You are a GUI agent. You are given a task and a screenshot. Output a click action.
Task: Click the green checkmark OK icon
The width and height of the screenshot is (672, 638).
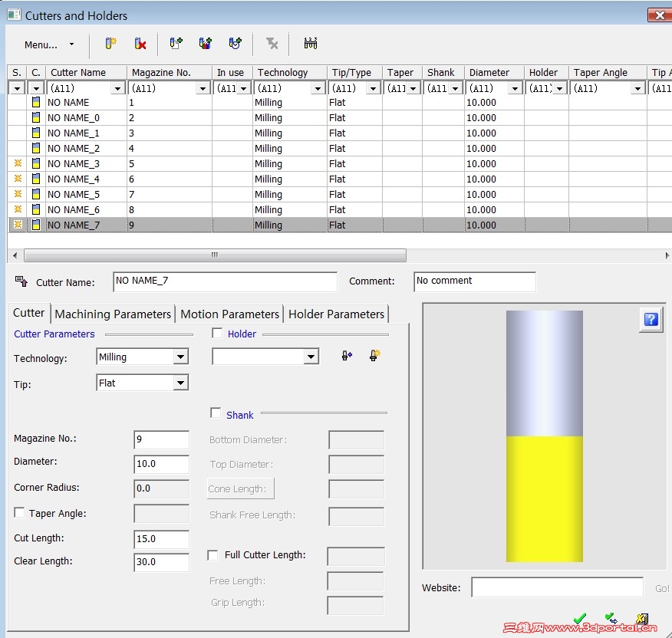(x=579, y=618)
